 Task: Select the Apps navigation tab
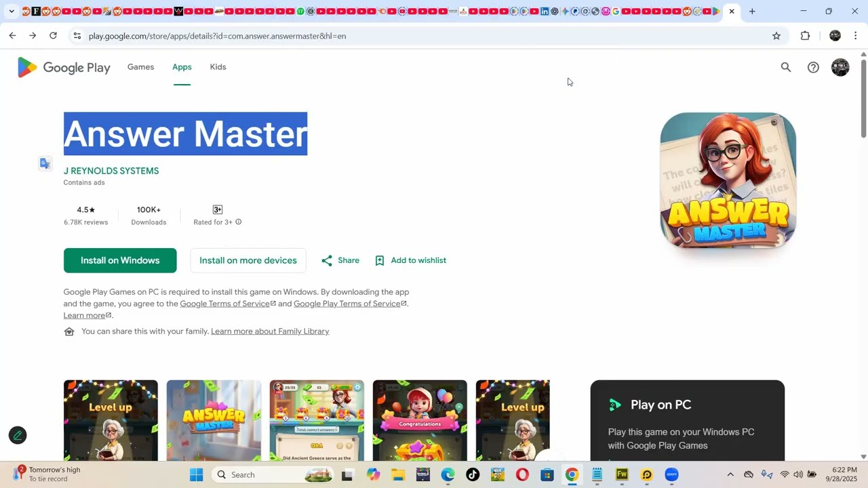pyautogui.click(x=182, y=67)
